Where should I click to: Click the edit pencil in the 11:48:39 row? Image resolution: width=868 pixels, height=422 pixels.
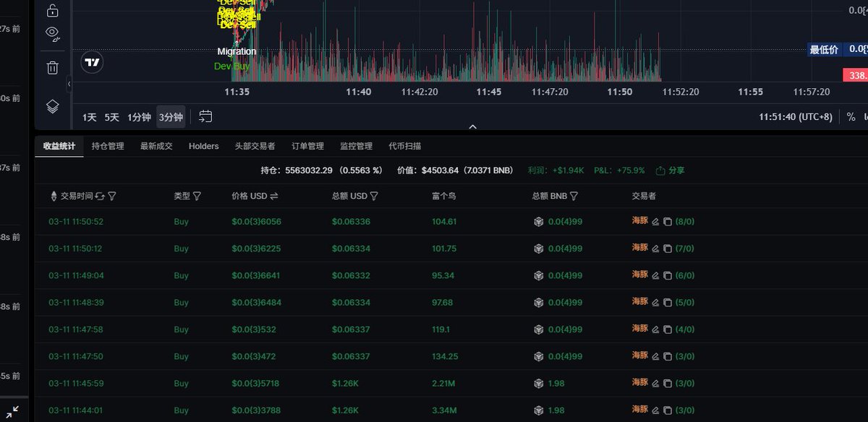pyautogui.click(x=655, y=303)
